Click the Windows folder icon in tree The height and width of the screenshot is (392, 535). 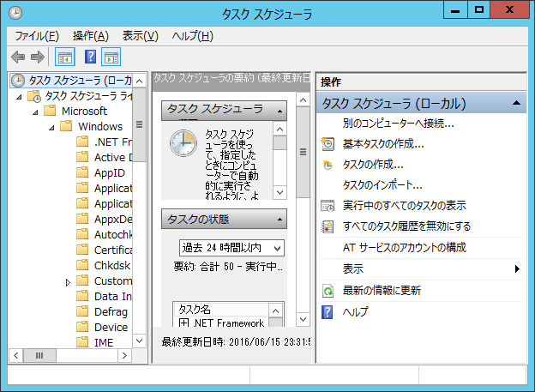point(66,126)
